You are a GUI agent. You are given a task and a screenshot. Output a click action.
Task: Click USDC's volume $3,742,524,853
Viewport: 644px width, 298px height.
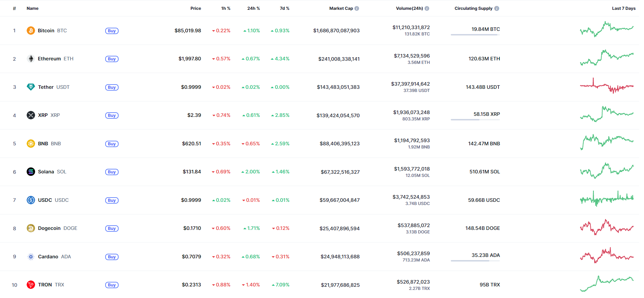[x=411, y=197]
